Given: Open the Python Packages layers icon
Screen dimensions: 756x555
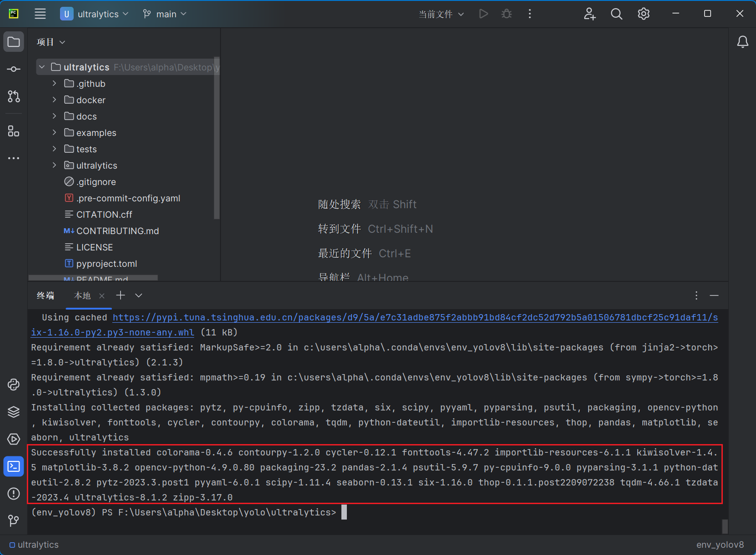Looking at the screenshot, I should (x=14, y=412).
